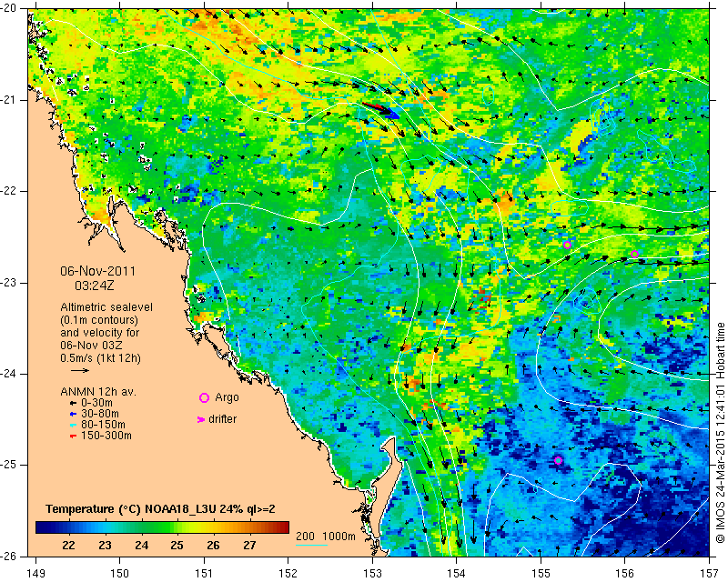Click the Argo float marker near 25°S
728x582 pixels.
pyautogui.click(x=559, y=460)
